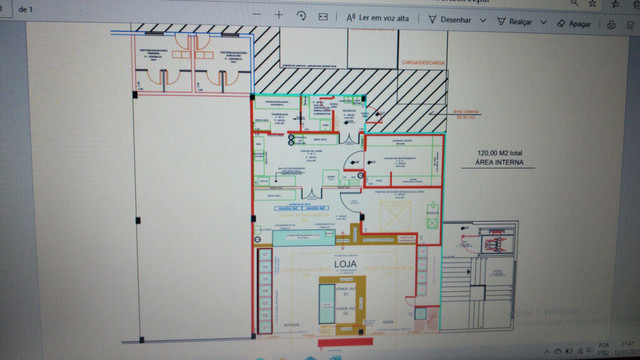Image resolution: width=640 pixels, height=360 pixels.
Task: Add page to favorites star
Action: click(x=593, y=4)
